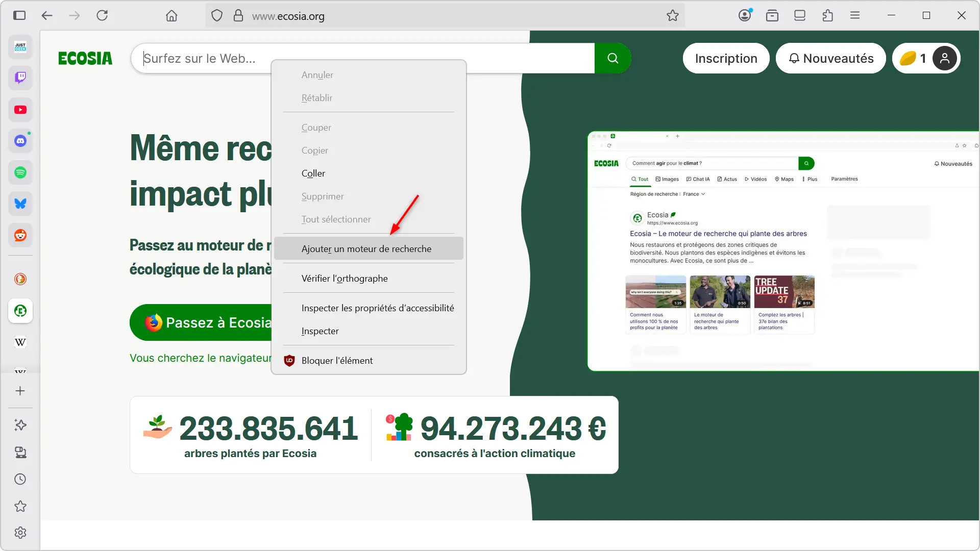Screen dimensions: 980x551
Task: Open synced tabs sidebar icon
Action: [x=20, y=452]
